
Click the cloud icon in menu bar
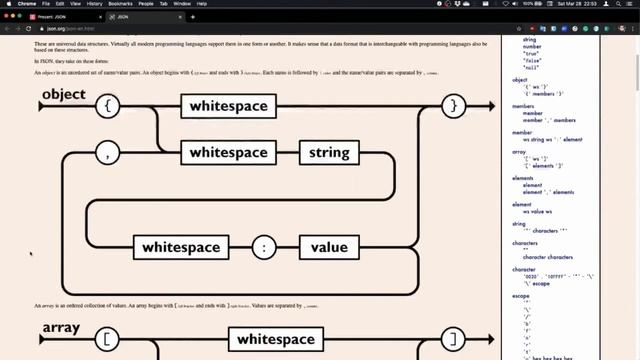point(466,4)
